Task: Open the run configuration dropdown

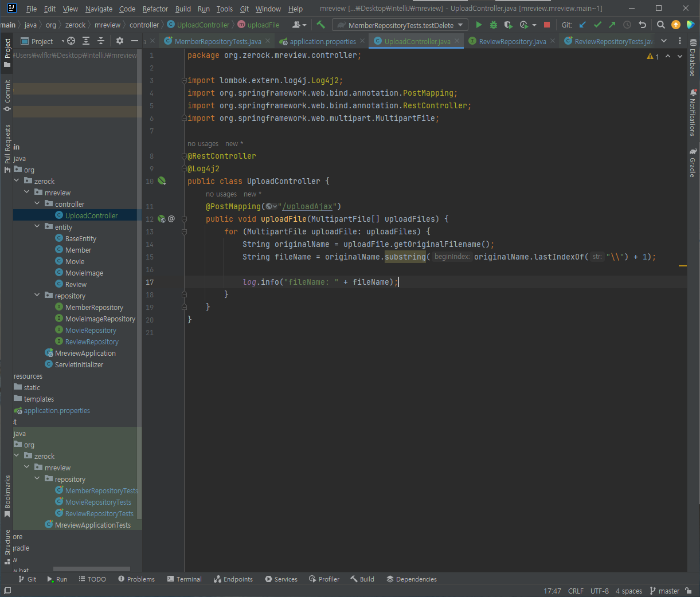Action: (x=400, y=25)
